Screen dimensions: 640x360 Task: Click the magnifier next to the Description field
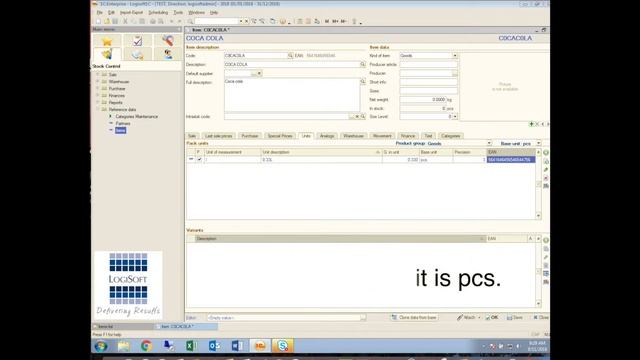(x=362, y=64)
